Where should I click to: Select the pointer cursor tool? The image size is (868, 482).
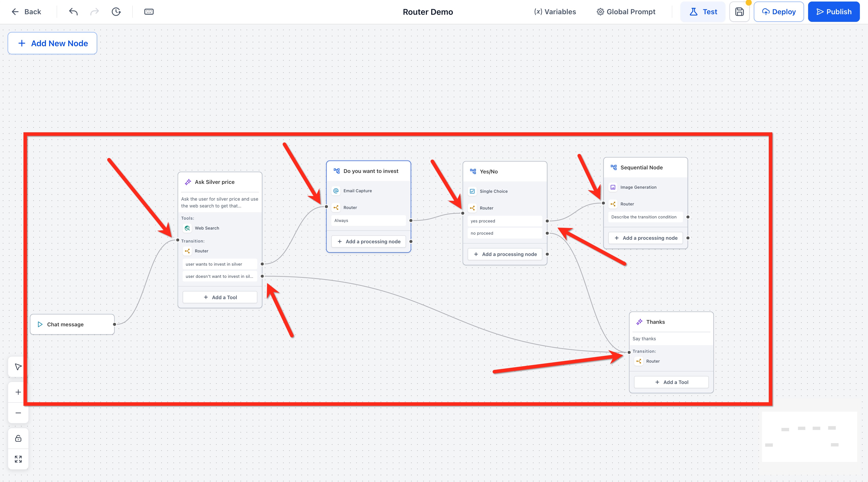[18, 367]
